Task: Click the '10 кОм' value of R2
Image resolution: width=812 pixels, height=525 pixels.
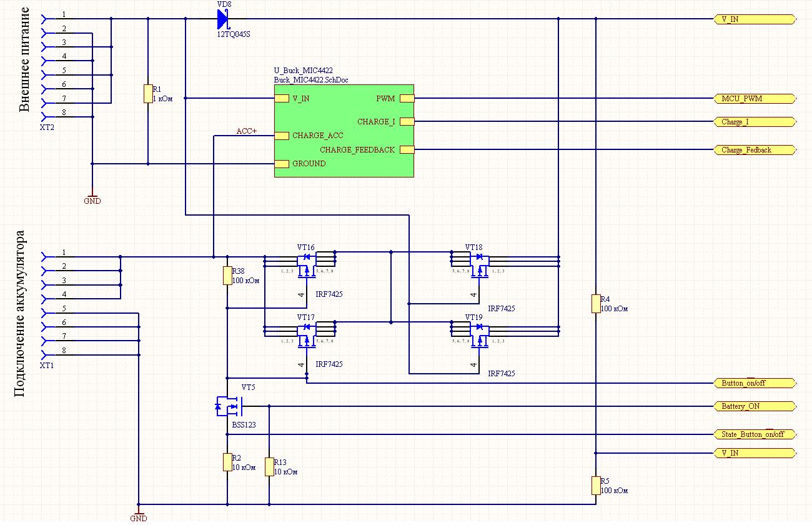Action: point(244,467)
